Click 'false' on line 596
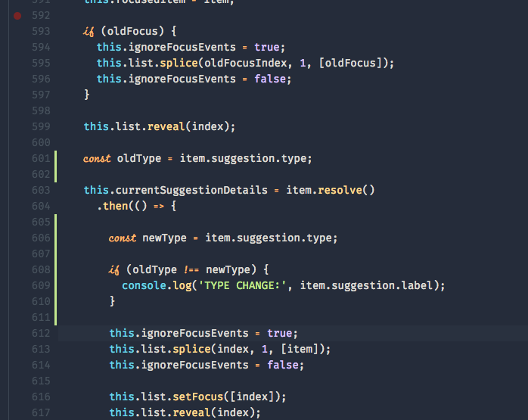This screenshot has height=420, width=528. (270, 79)
